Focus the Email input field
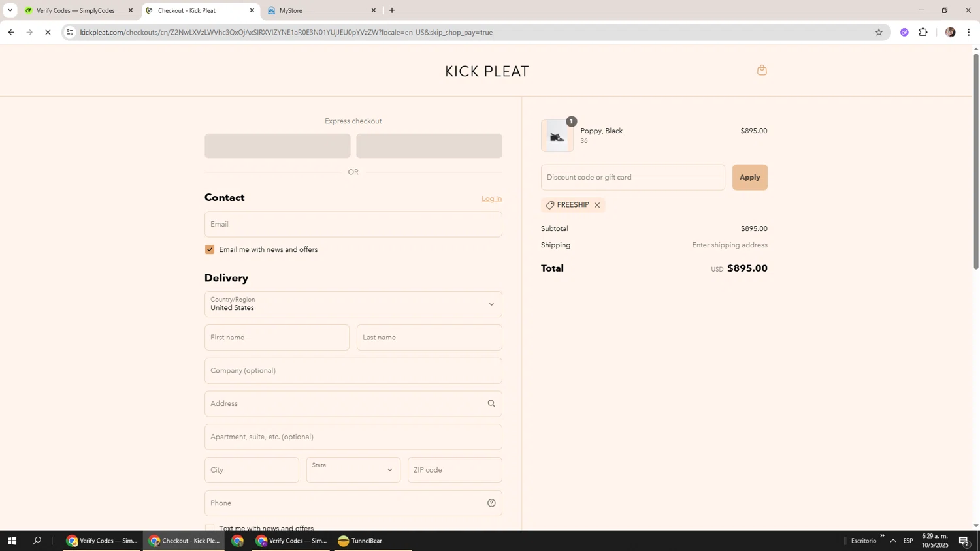The width and height of the screenshot is (980, 551). [353, 224]
